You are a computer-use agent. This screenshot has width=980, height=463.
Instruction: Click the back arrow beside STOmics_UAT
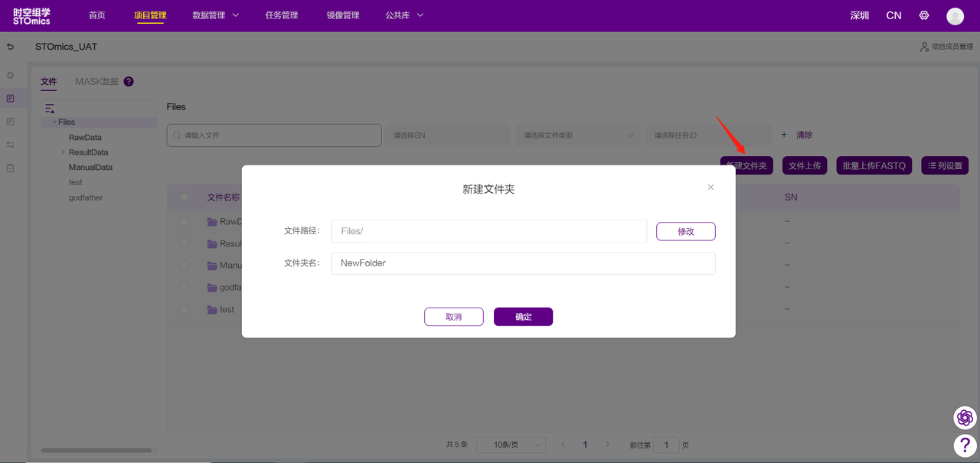pyautogui.click(x=10, y=47)
